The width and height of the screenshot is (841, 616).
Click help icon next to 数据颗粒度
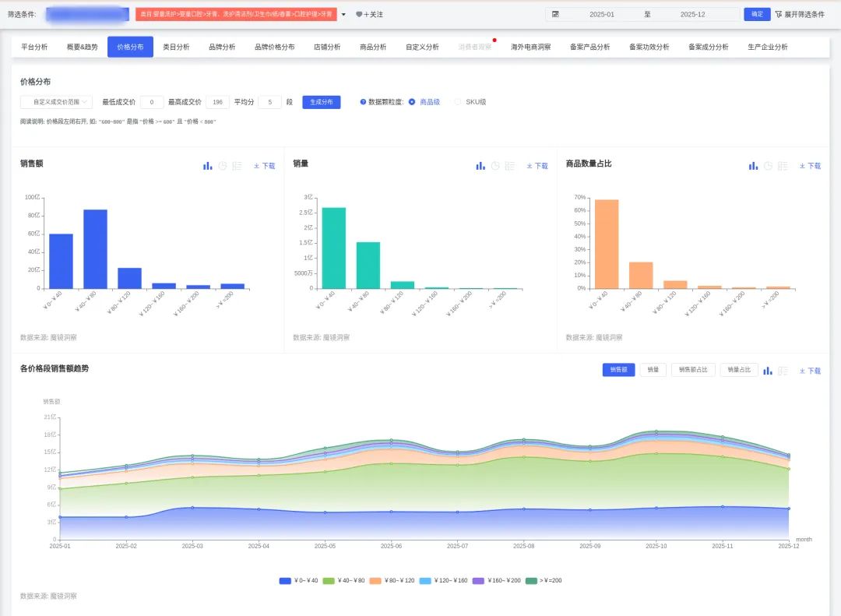pyautogui.click(x=363, y=102)
